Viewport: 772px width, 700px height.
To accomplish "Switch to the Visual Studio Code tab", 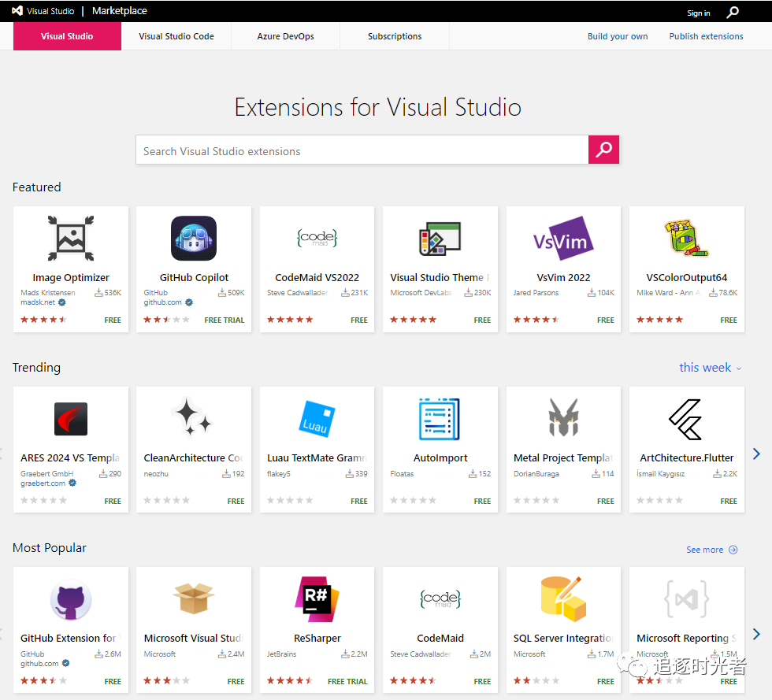I will 176,36.
